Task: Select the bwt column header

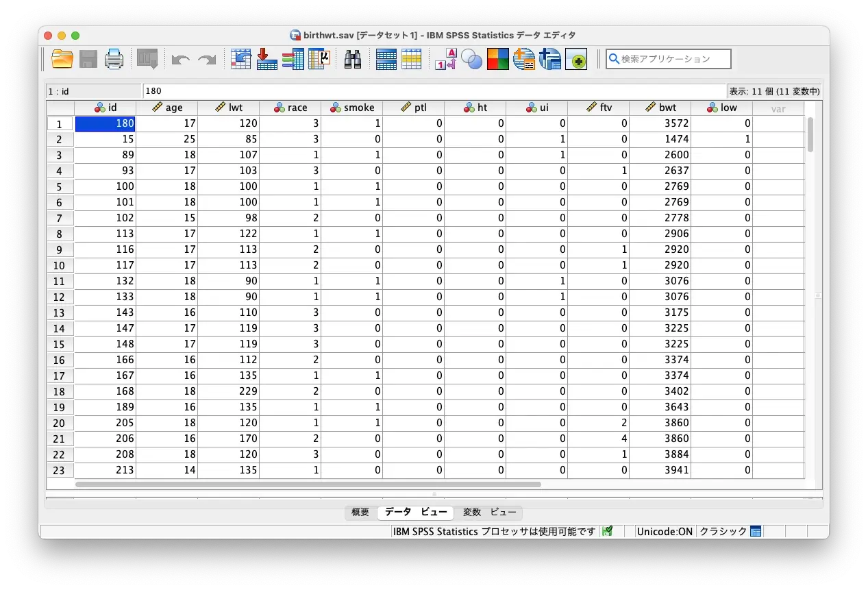Action: coord(660,107)
